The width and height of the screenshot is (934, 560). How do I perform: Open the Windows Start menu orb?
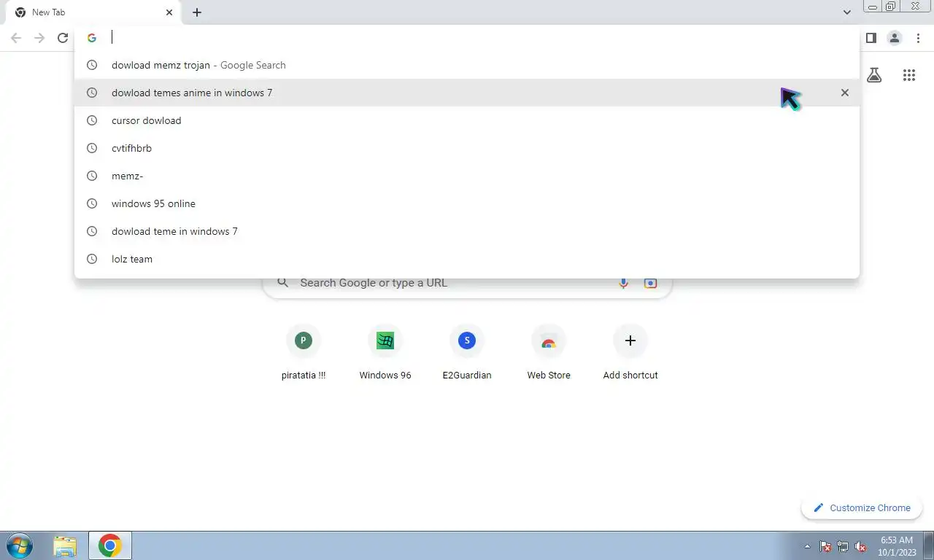20,545
